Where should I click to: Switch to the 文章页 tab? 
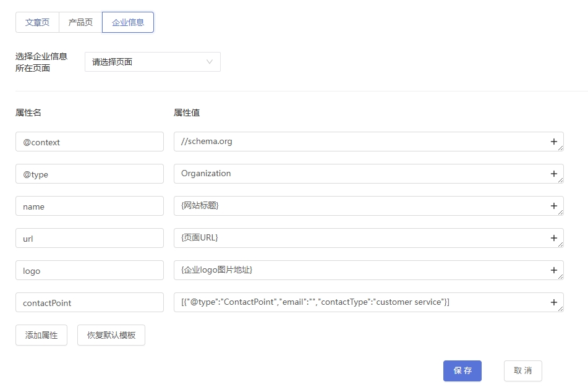coord(37,22)
